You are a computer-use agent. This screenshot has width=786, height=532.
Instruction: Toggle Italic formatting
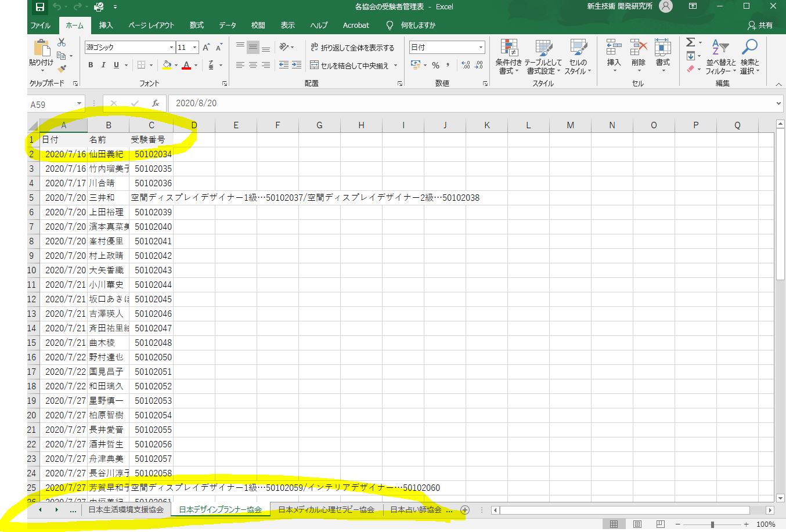[103, 65]
